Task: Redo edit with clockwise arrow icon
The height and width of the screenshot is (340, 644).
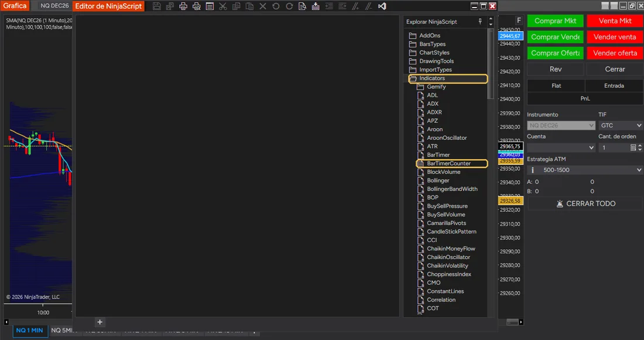Action: 289,6
